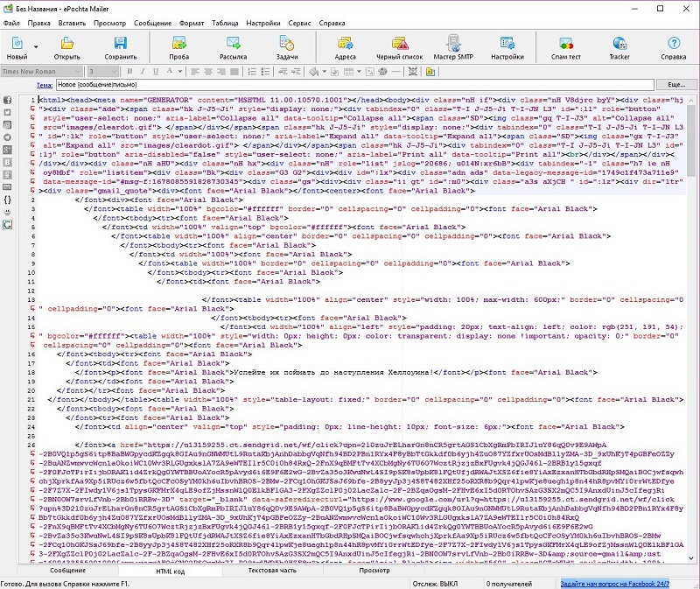Start mailing with Рассылка
The width and height of the screenshot is (700, 589).
[x=233, y=48]
